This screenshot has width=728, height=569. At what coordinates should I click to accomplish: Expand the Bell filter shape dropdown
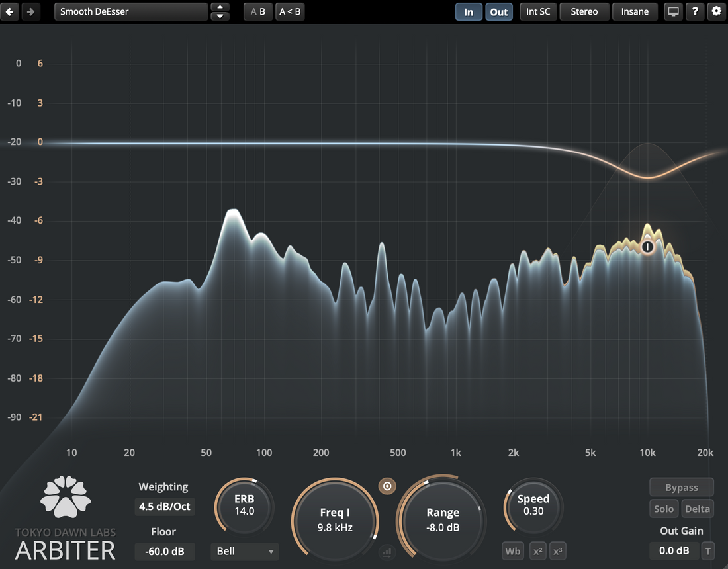pyautogui.click(x=245, y=551)
